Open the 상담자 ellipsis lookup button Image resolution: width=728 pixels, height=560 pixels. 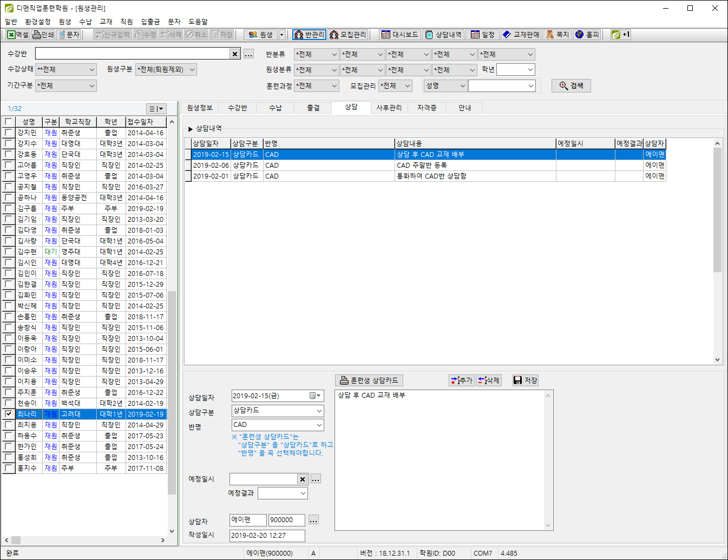[x=313, y=520]
